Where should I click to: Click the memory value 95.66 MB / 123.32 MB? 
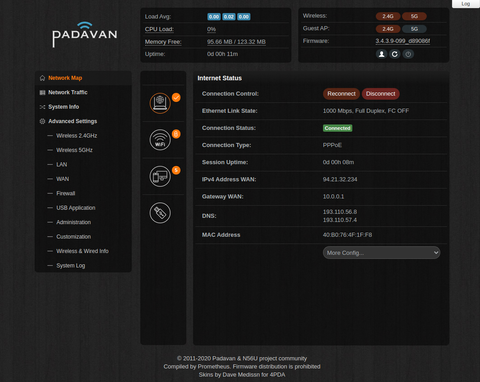[236, 42]
